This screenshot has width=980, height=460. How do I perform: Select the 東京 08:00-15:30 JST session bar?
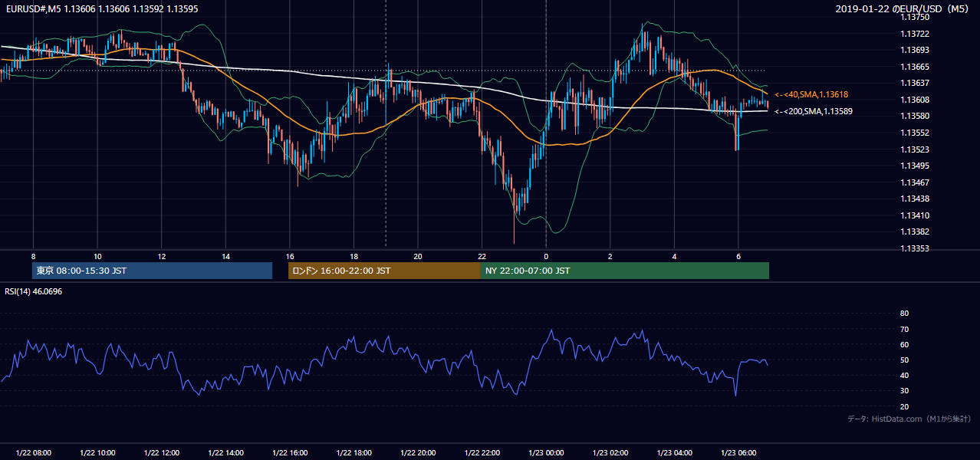pos(152,271)
